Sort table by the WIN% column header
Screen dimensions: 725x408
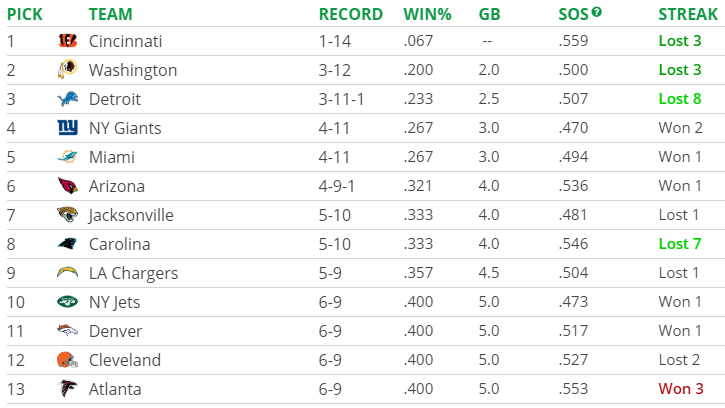click(x=427, y=14)
